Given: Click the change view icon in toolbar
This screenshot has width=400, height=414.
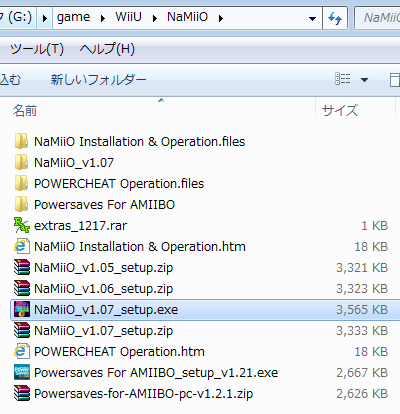Looking at the screenshot, I should [343, 79].
